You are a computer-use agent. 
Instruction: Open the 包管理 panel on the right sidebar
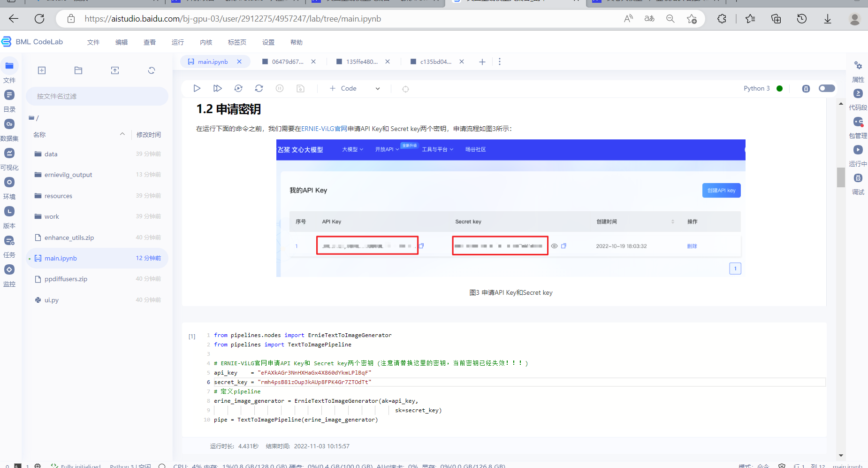858,127
